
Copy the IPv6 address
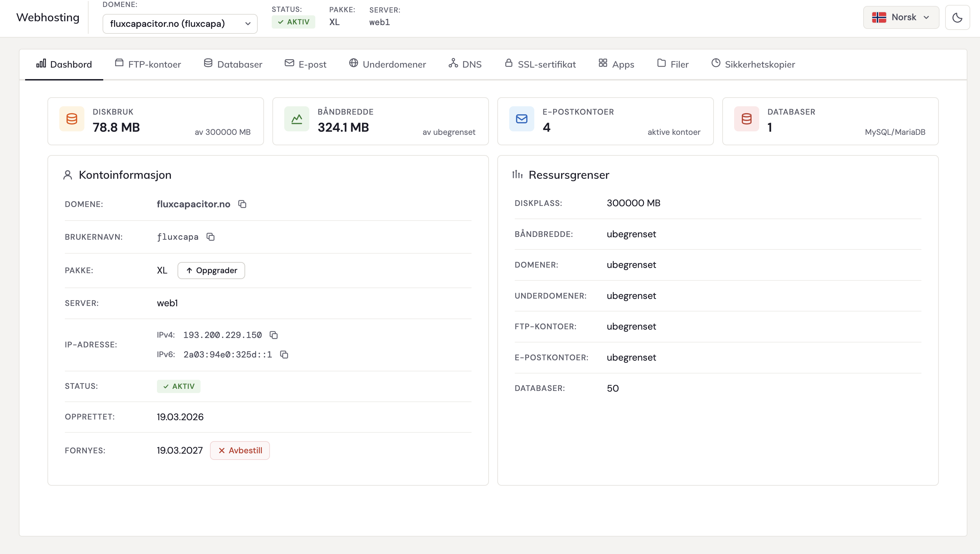(284, 355)
